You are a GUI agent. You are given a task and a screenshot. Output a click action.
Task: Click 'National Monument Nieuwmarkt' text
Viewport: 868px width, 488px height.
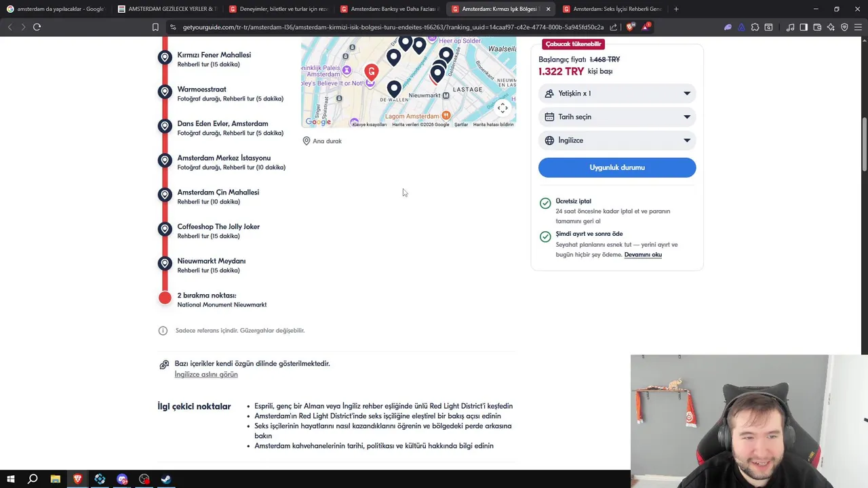[222, 305]
